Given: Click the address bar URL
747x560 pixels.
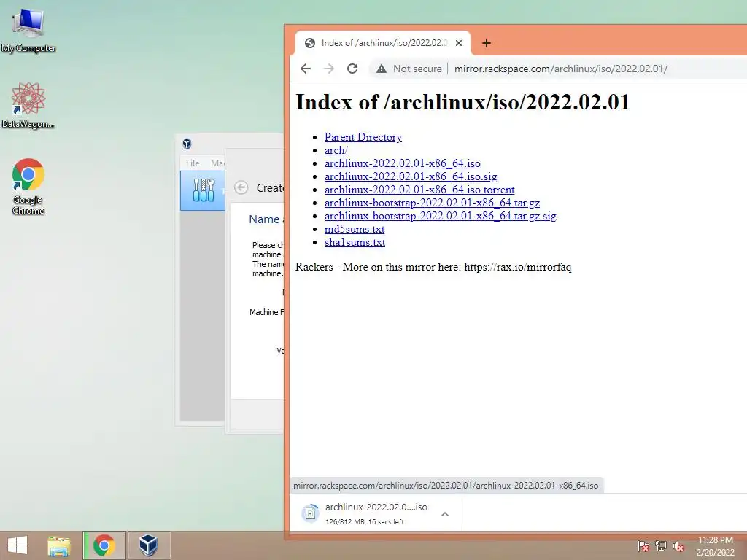Looking at the screenshot, I should pyautogui.click(x=561, y=69).
